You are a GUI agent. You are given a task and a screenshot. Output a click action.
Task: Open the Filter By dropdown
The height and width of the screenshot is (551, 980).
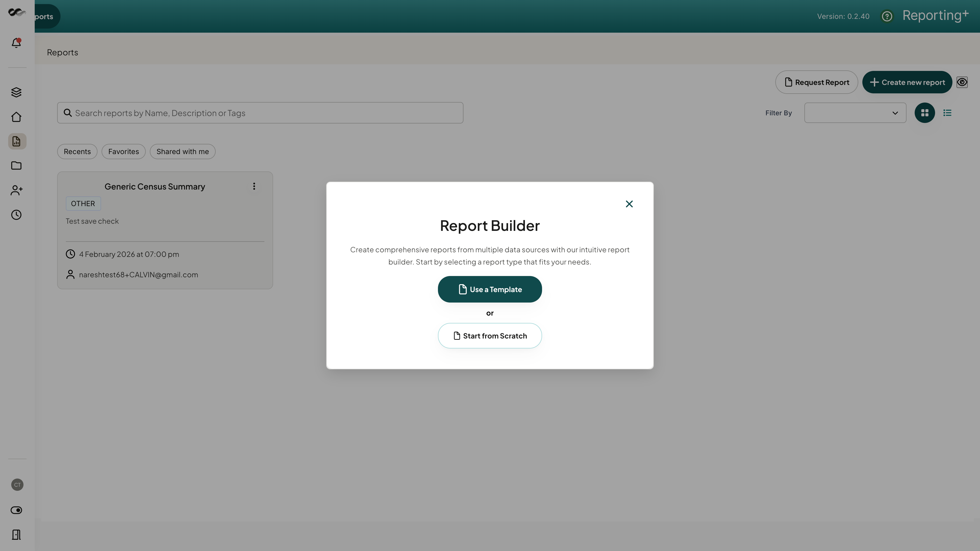tap(855, 113)
